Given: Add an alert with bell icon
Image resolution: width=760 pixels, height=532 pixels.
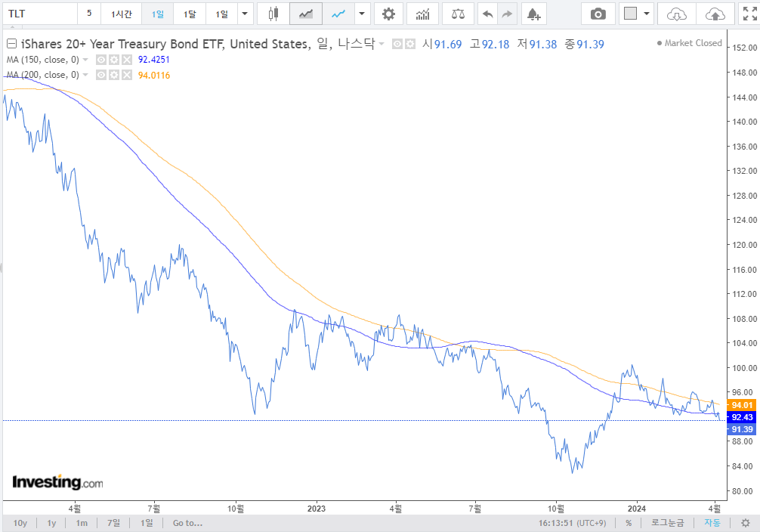Looking at the screenshot, I should click(x=533, y=14).
